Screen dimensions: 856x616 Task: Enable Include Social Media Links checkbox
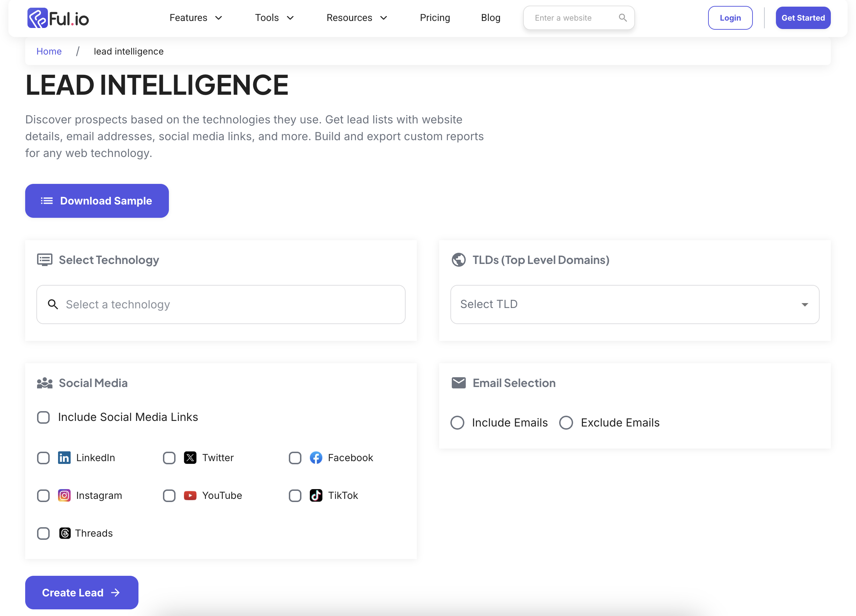click(x=43, y=417)
